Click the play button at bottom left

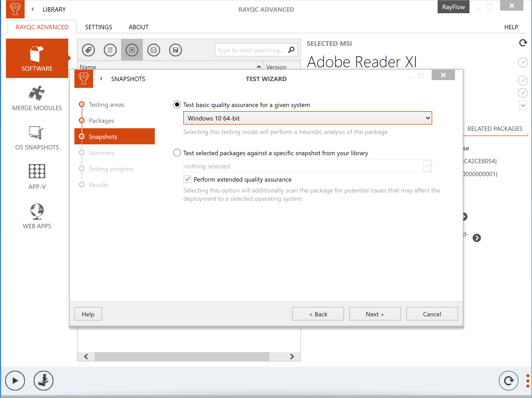click(15, 380)
